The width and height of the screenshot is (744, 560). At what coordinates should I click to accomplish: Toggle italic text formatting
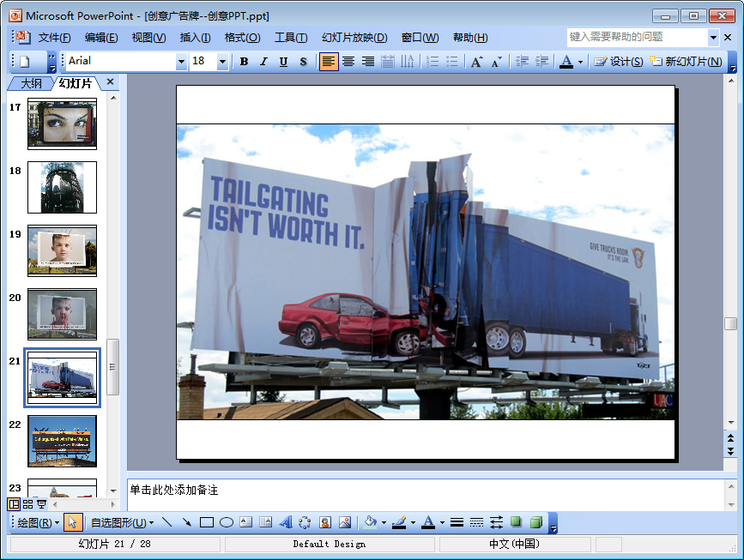(263, 62)
